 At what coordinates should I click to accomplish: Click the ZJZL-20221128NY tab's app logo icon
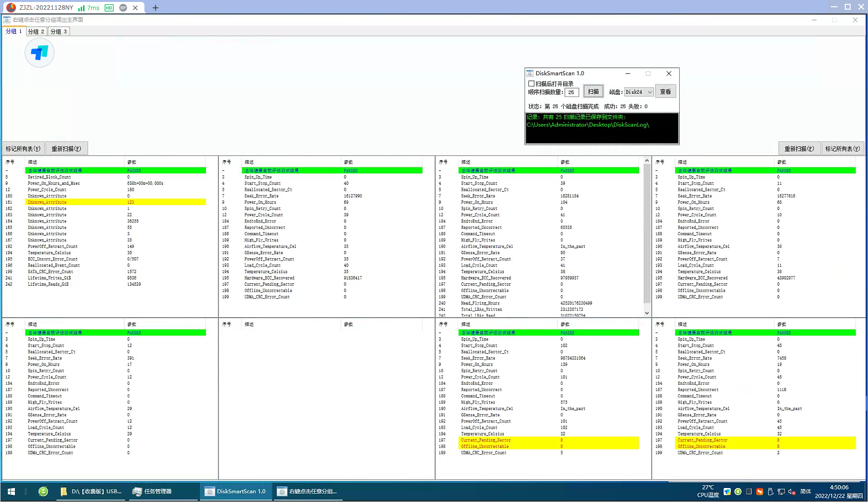click(11, 8)
